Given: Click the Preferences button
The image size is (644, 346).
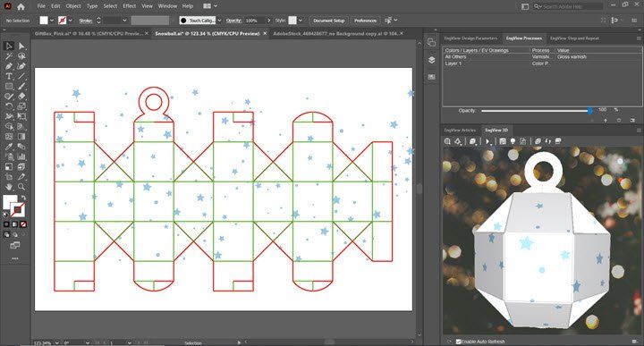Looking at the screenshot, I should click(x=365, y=21).
